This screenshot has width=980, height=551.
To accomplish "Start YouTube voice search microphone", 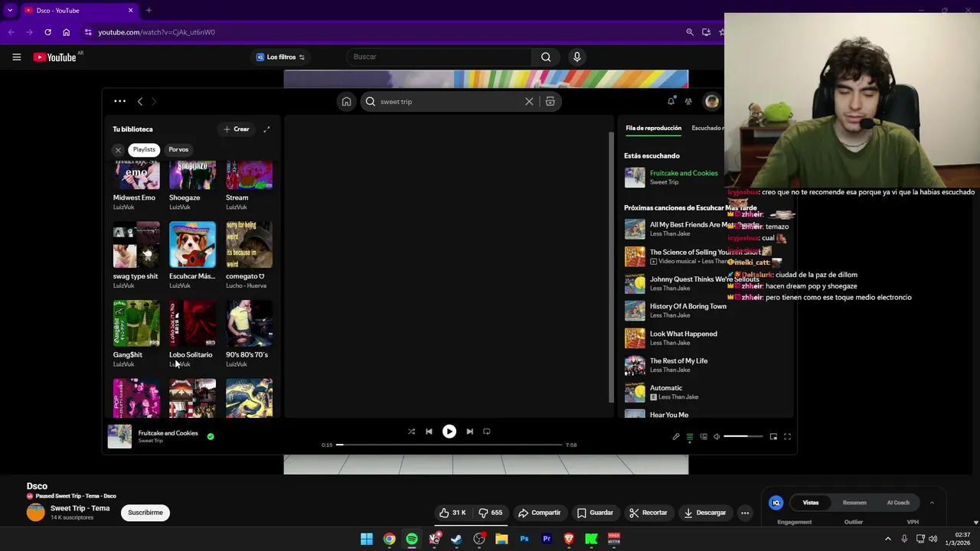I will 577,57.
